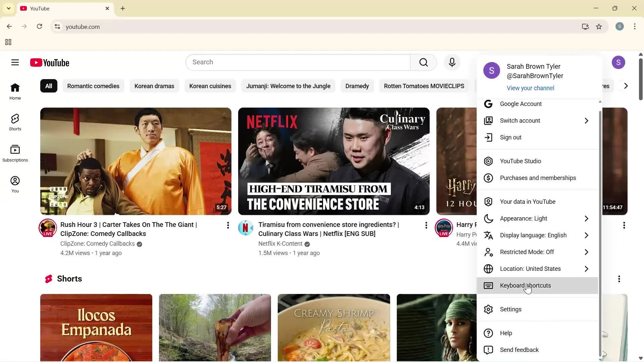644x362 pixels.
Task: Go to Home via the sidebar icon
Action: pos(15,91)
